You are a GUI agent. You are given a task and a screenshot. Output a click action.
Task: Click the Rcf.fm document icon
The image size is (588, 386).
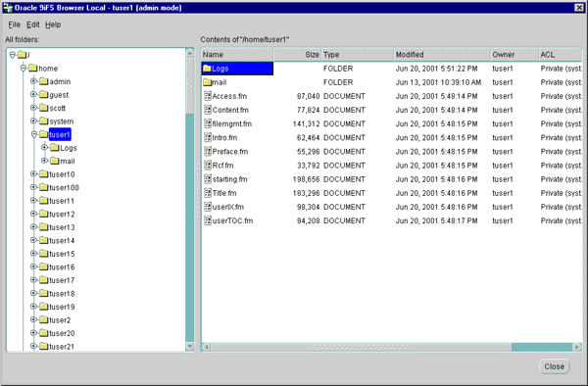pyautogui.click(x=208, y=166)
